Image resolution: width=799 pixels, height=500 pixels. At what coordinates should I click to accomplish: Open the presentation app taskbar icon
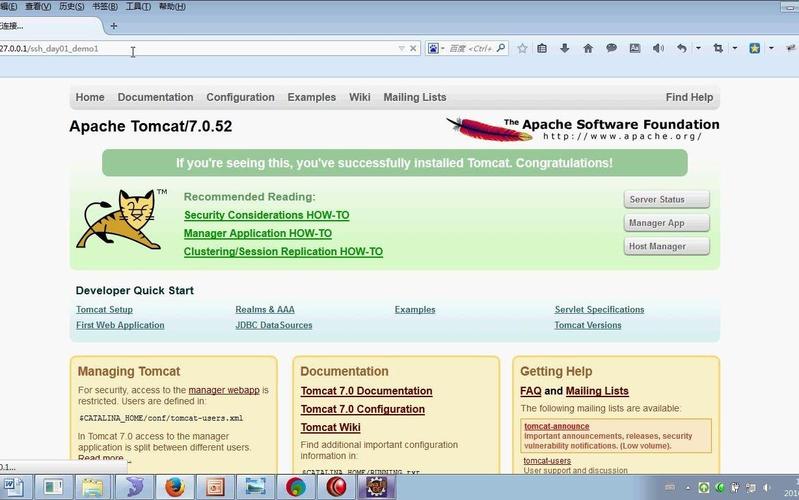(x=215, y=487)
